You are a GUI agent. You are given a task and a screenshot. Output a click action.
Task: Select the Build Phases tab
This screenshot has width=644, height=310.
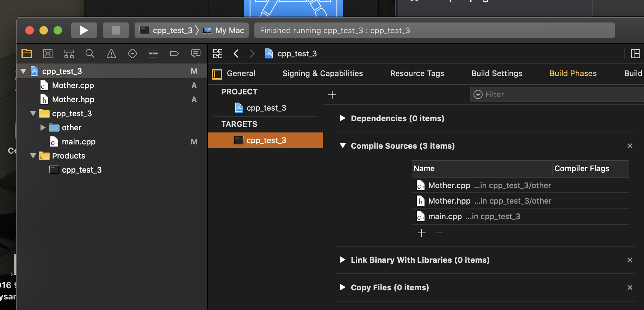coord(573,73)
